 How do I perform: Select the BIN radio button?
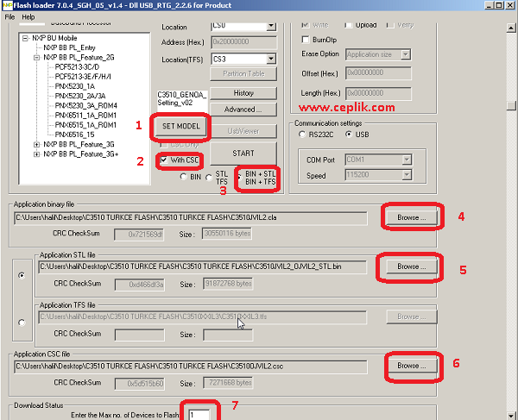pyautogui.click(x=183, y=177)
